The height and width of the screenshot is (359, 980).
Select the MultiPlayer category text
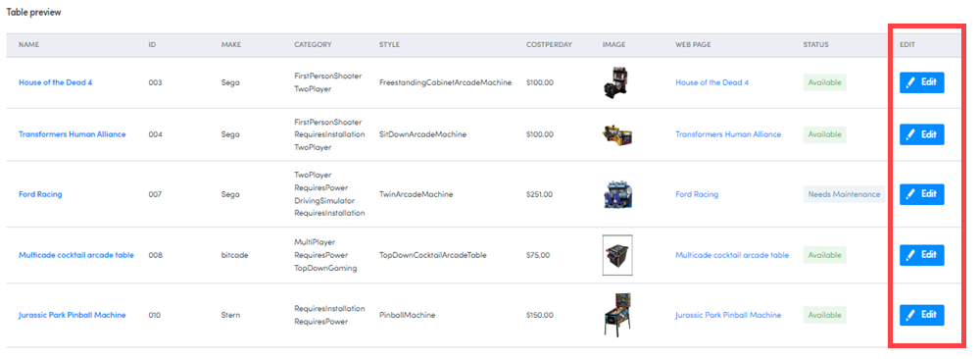(x=314, y=242)
